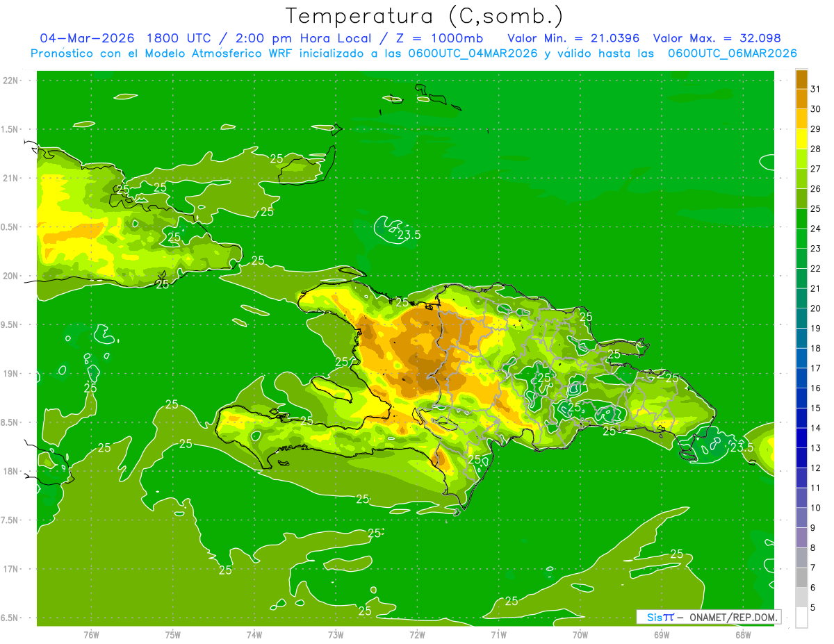Viewport: 834px width, 644px height.
Task: Click the yellow swatch between 28 and 29
Action: (x=801, y=139)
